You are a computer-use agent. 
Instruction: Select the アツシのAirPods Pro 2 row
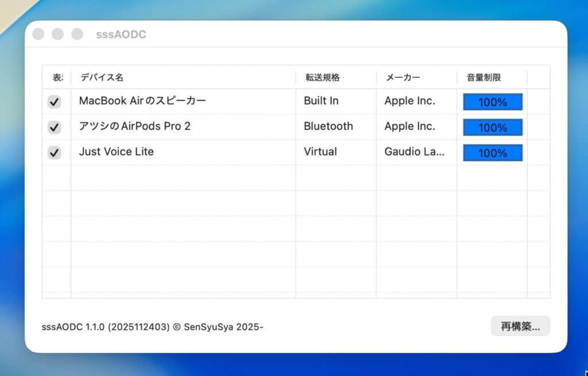(135, 126)
